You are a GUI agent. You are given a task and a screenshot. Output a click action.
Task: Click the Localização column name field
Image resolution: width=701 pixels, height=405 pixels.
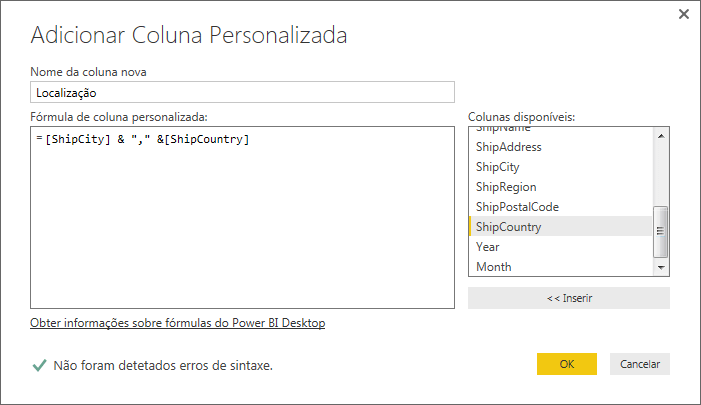[242, 92]
